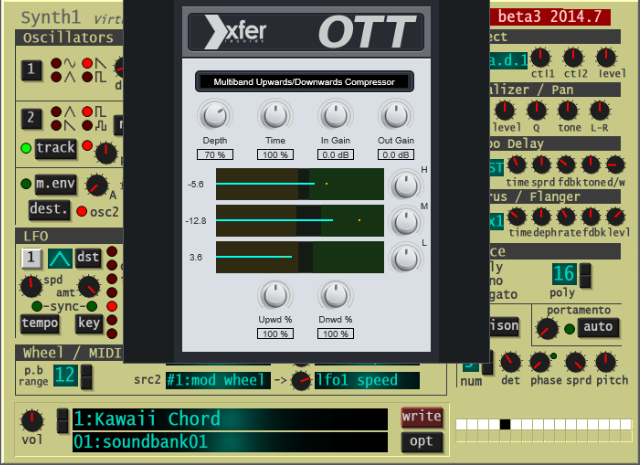Click the mid band compressor meter
This screenshot has width=640, height=465.
point(300,220)
